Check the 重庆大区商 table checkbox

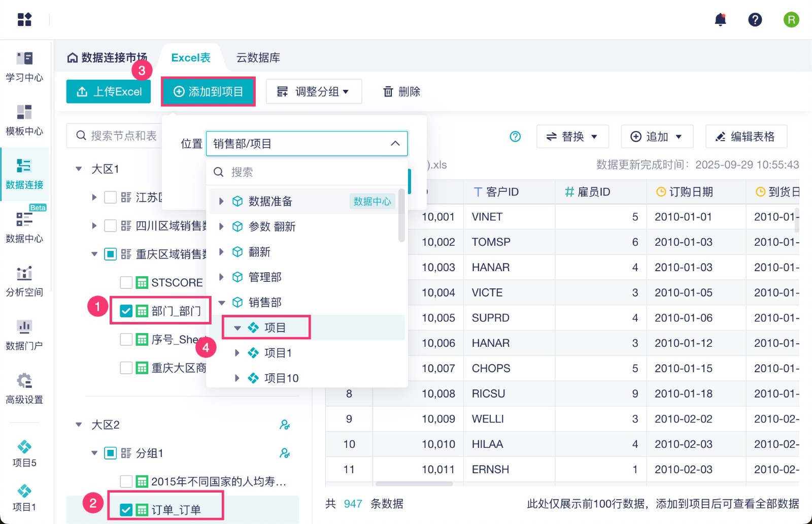click(126, 368)
